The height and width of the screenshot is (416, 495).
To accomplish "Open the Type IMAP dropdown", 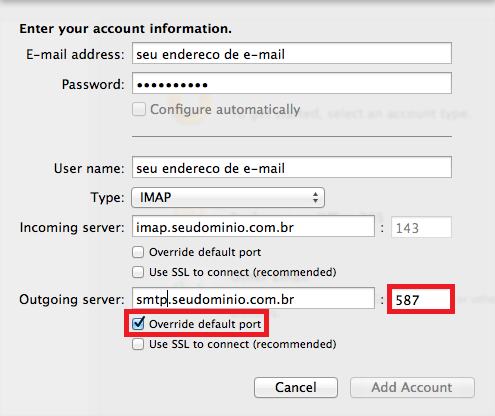I will [228, 197].
